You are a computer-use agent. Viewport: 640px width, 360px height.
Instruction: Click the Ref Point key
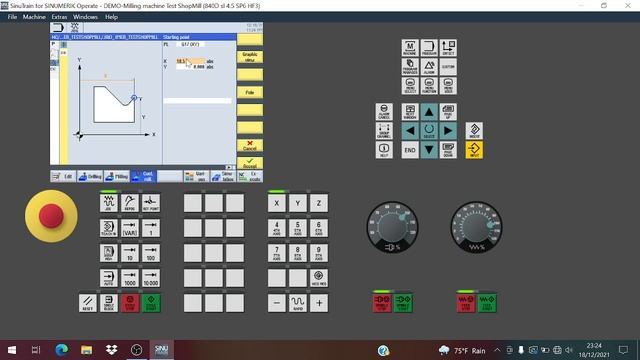click(151, 203)
